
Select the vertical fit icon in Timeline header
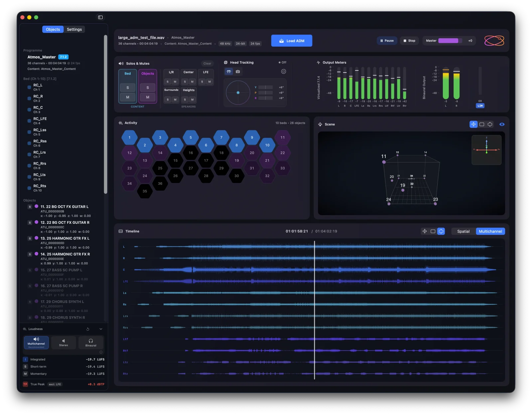[425, 231]
